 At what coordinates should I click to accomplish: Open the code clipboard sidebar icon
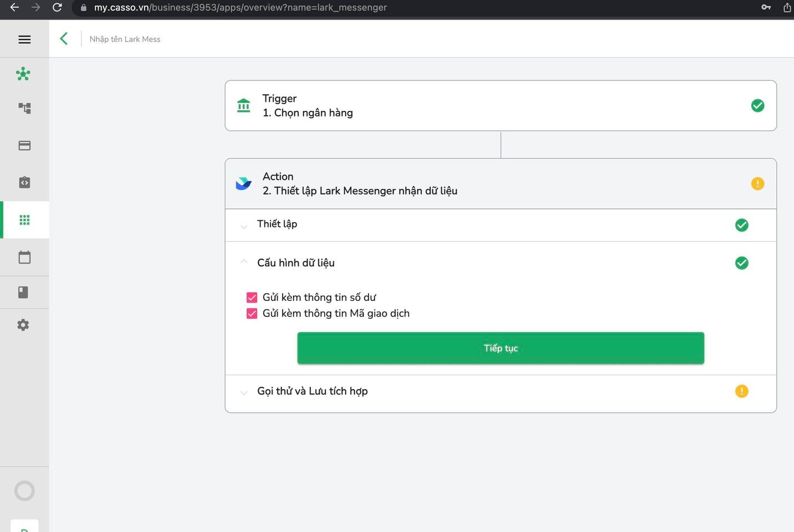[x=24, y=182]
